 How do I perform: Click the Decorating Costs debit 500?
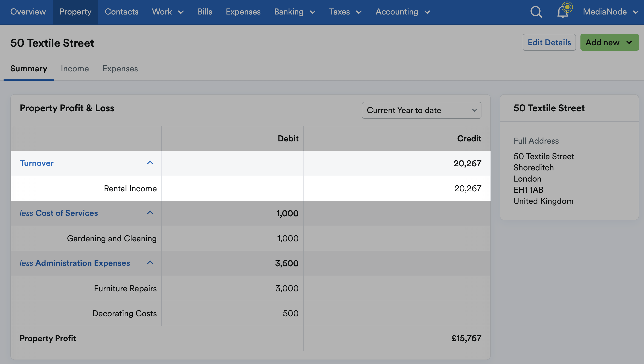[x=291, y=313]
